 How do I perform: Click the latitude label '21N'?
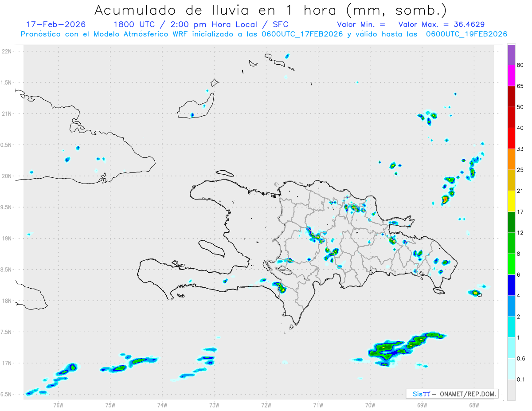coord(7,114)
